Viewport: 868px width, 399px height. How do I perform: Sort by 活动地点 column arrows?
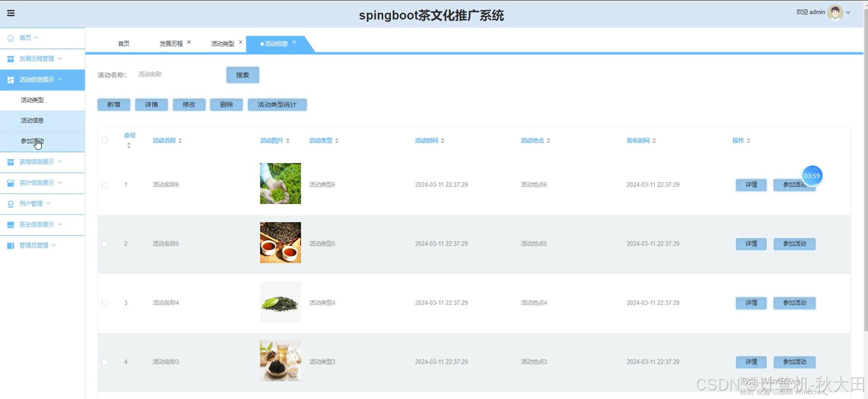548,141
